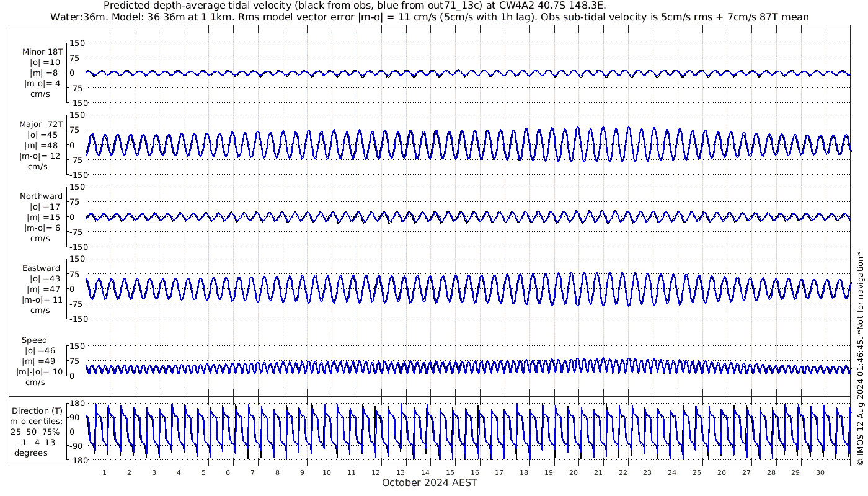Click the day '18' tick label on x-axis
868x496 pixels.
point(524,472)
